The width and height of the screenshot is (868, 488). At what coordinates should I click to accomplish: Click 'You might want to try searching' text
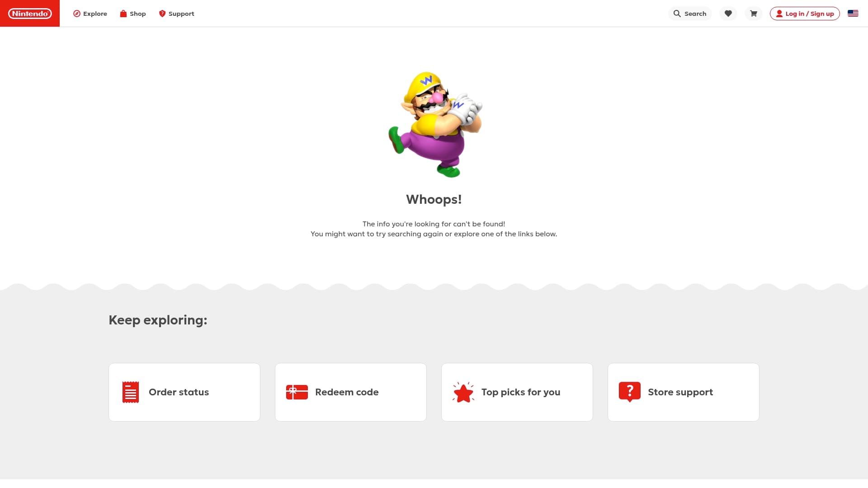(434, 234)
